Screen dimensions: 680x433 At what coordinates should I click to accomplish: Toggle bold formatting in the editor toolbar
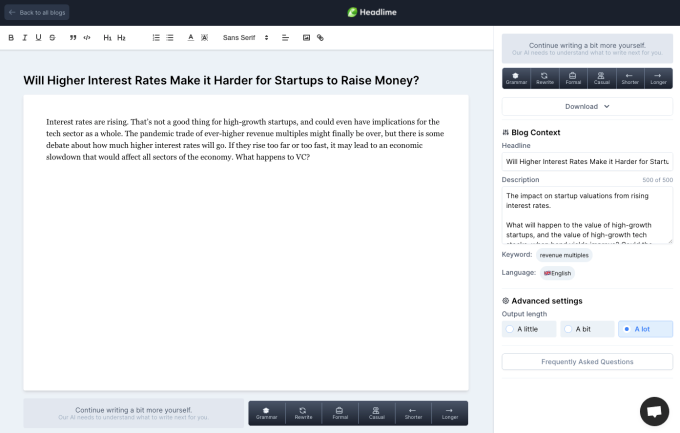point(11,37)
